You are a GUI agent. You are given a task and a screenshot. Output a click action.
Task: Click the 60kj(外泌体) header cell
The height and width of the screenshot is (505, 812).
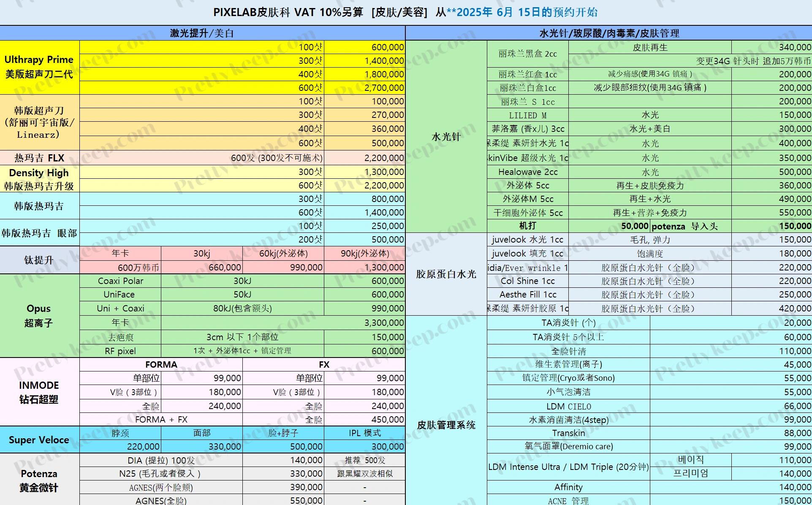[283, 253]
